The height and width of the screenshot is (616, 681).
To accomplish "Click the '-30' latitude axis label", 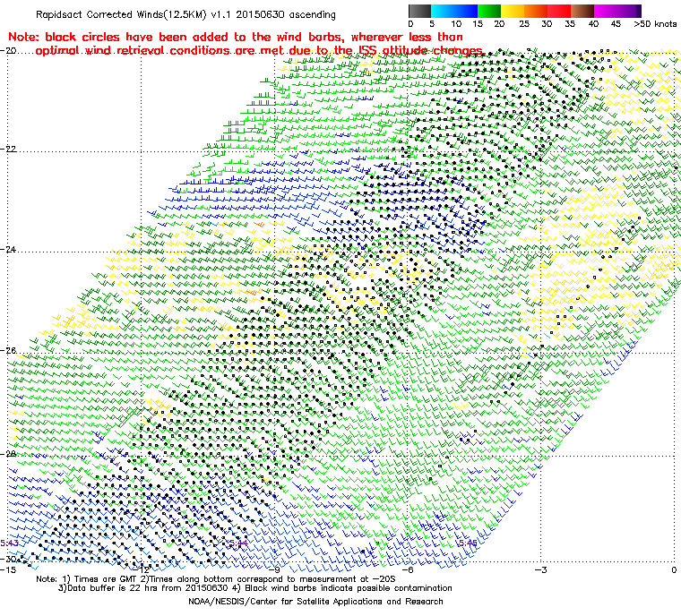I will (8, 559).
